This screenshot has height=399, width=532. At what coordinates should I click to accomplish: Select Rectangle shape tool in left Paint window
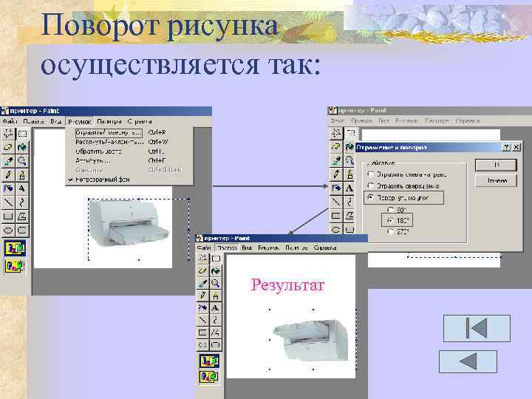8,216
